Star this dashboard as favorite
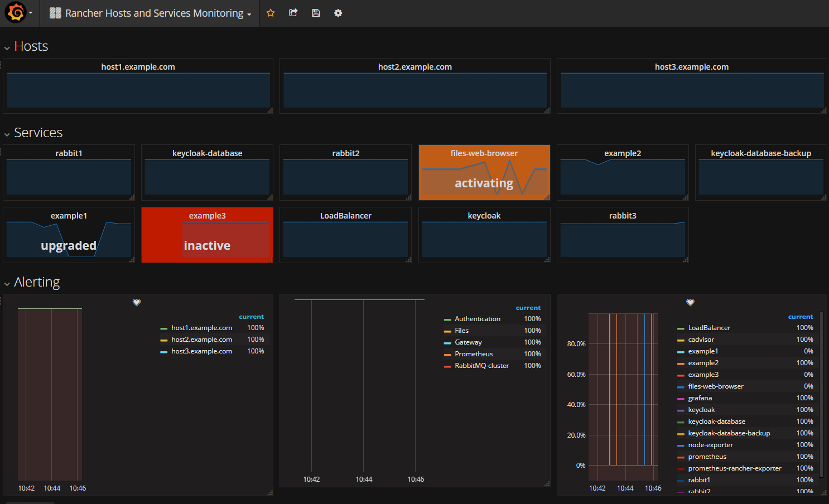This screenshot has width=829, height=504. 271,13
